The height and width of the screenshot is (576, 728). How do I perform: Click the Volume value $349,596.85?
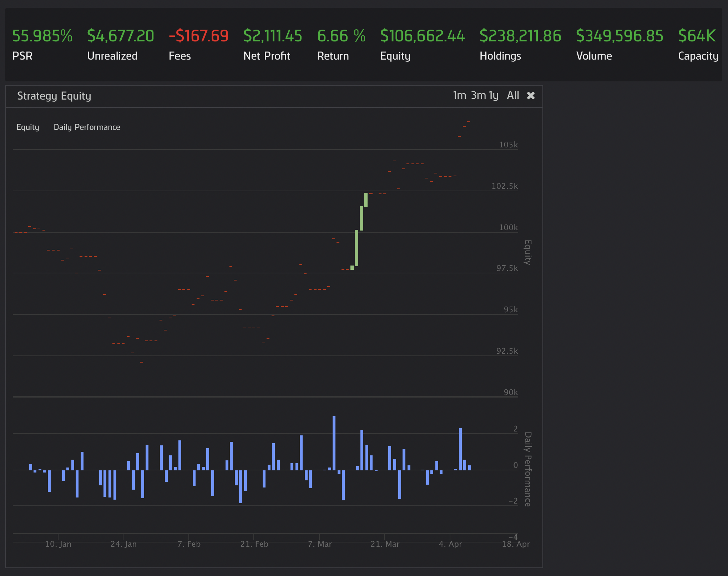pos(620,36)
